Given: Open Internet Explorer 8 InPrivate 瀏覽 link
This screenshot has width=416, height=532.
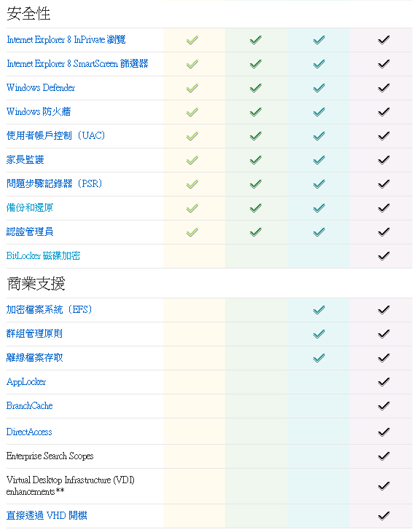Looking at the screenshot, I should (x=66, y=40).
